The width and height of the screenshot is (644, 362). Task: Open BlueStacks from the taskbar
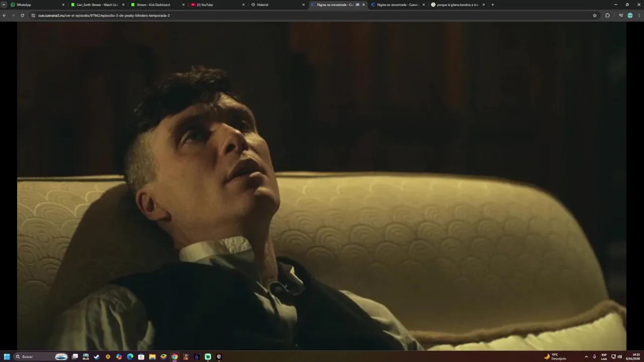[163, 356]
